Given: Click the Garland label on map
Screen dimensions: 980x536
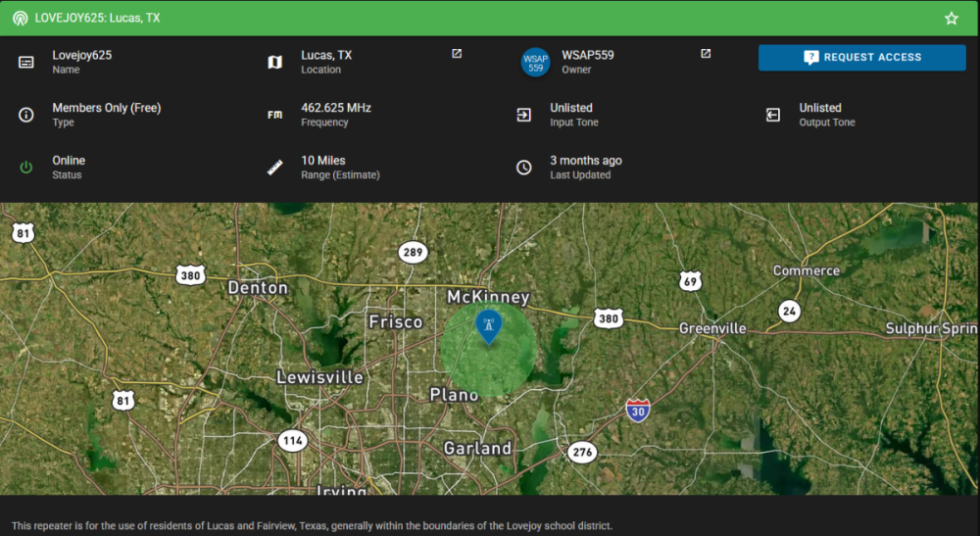Looking at the screenshot, I should click(477, 449).
